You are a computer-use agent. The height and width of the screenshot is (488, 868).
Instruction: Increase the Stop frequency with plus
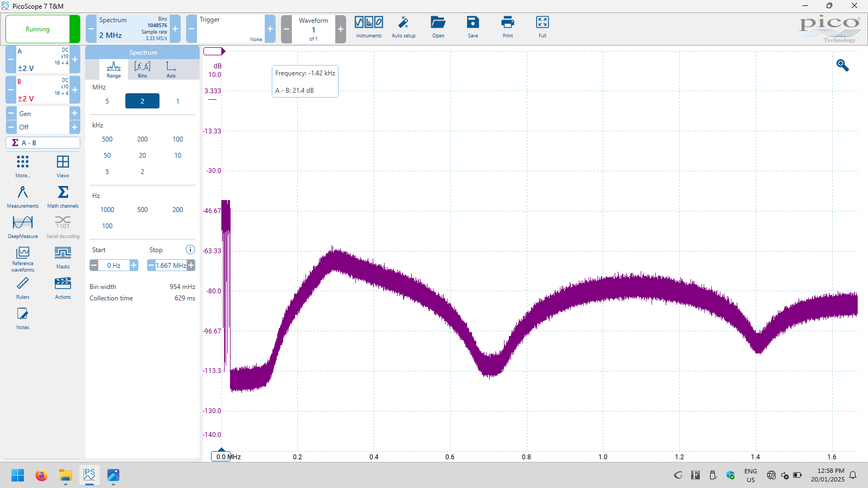191,265
